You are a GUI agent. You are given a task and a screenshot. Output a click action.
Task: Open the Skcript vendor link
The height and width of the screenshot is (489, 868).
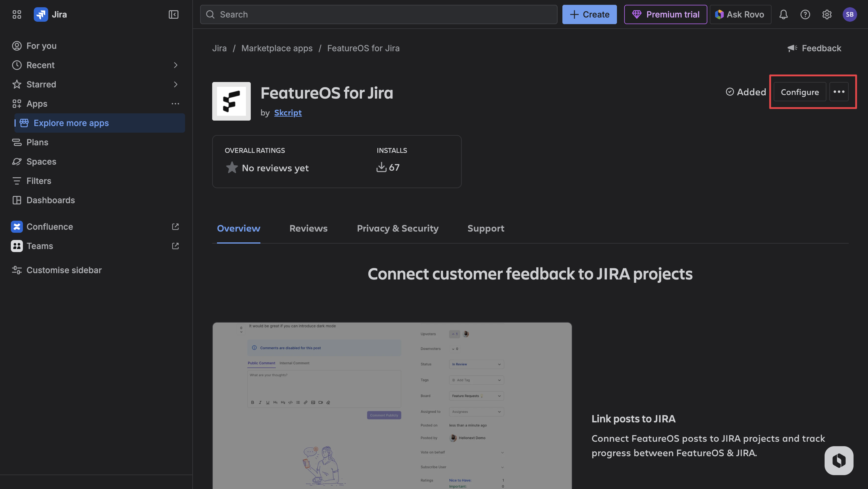click(288, 112)
